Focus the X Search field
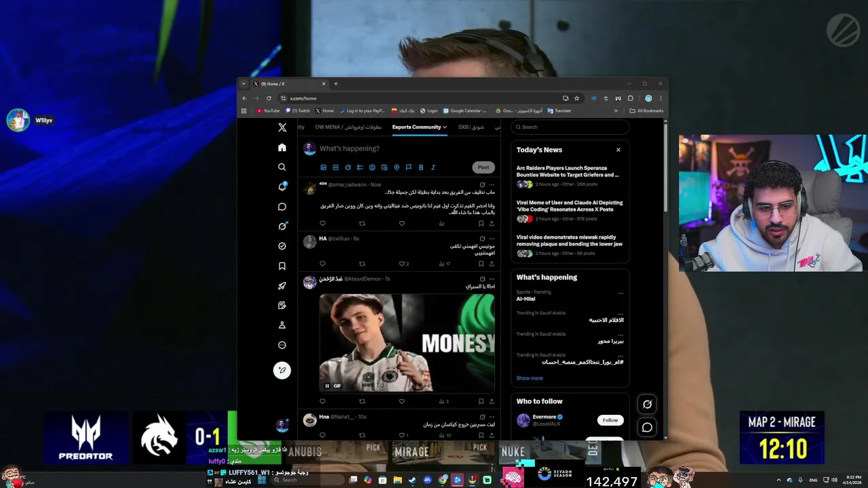The height and width of the screenshot is (488, 868). point(570,127)
